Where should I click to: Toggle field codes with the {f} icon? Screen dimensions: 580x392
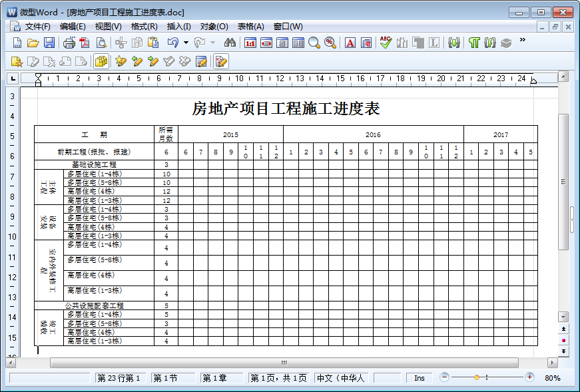coord(489,43)
